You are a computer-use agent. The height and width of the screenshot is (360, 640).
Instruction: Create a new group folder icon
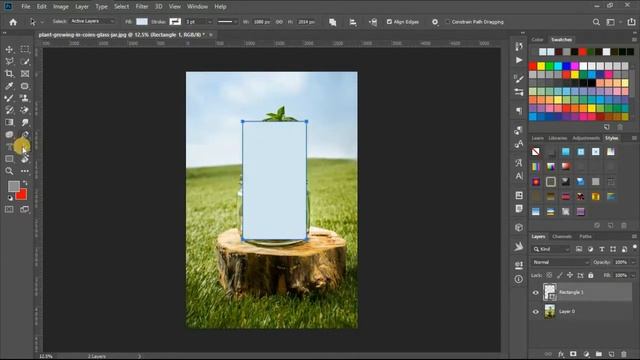tap(598, 354)
